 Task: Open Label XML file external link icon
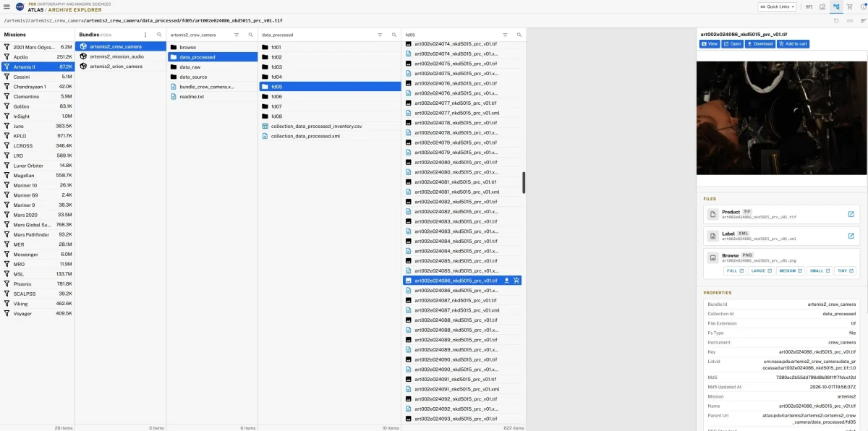click(x=851, y=236)
